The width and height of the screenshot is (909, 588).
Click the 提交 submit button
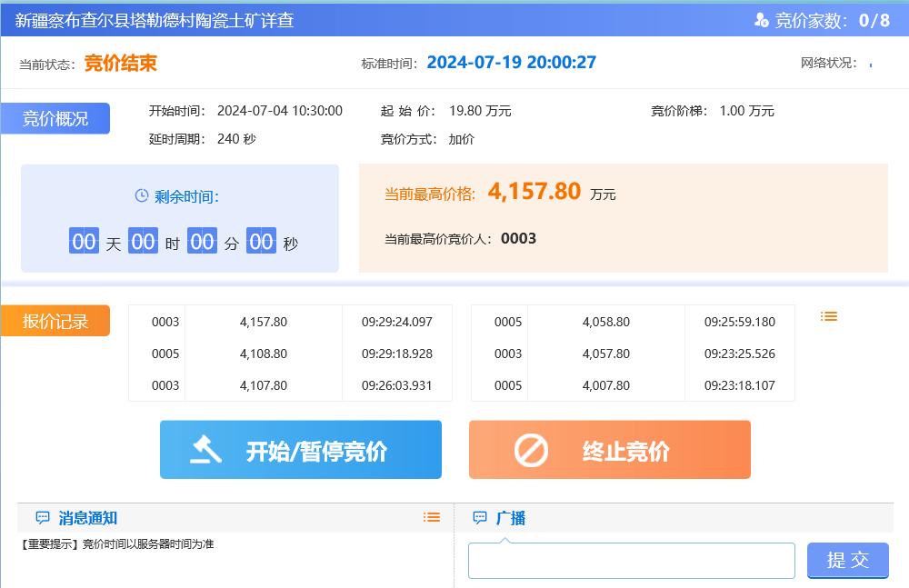click(x=848, y=560)
